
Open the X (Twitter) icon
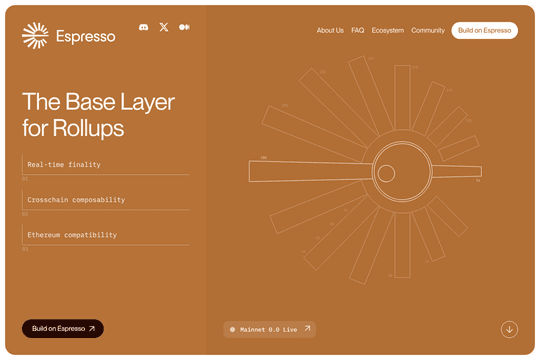pos(164,27)
